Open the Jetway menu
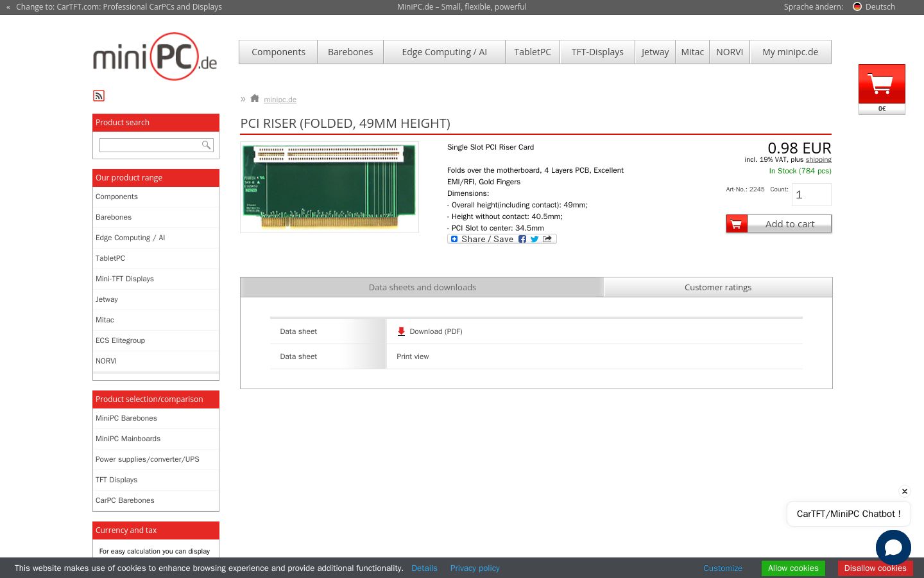This screenshot has height=578, width=924. click(x=655, y=52)
